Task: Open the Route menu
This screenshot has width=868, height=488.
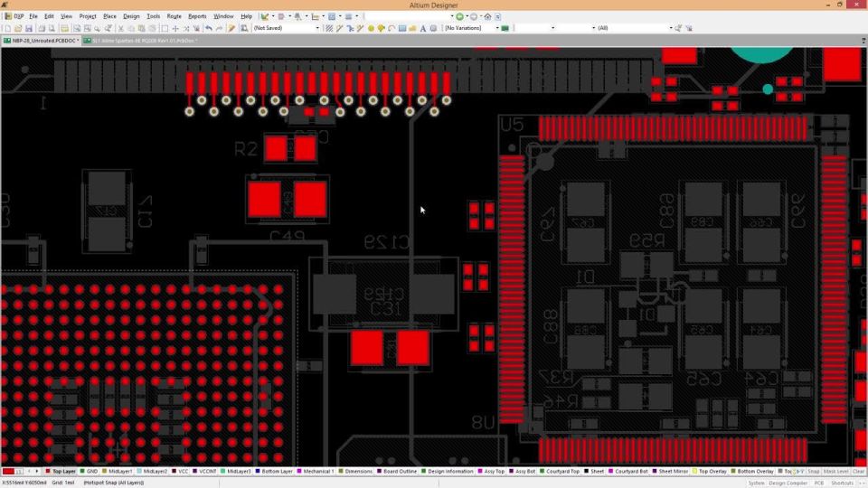Action: click(174, 16)
